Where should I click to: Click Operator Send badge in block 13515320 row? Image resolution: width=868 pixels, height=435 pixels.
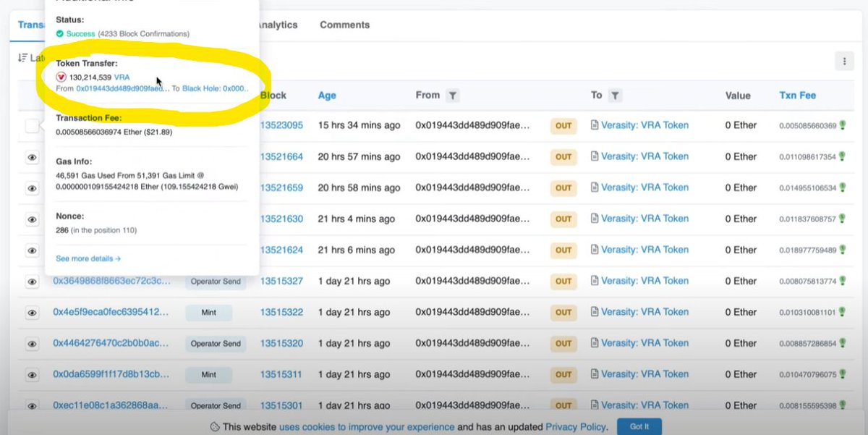tap(216, 344)
